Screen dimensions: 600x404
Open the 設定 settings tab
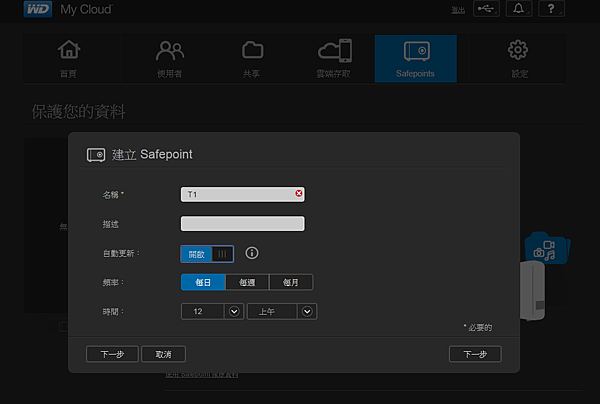[519, 59]
